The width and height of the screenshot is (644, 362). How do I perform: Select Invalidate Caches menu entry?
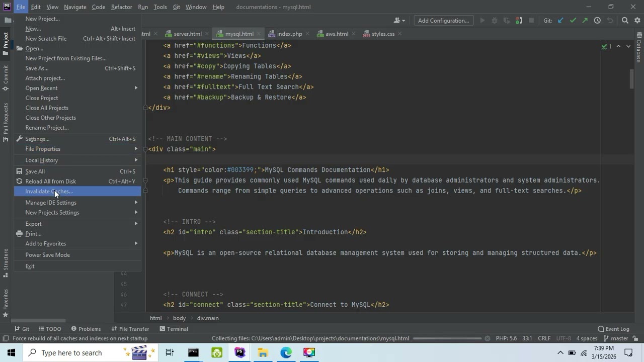pyautogui.click(x=77, y=191)
